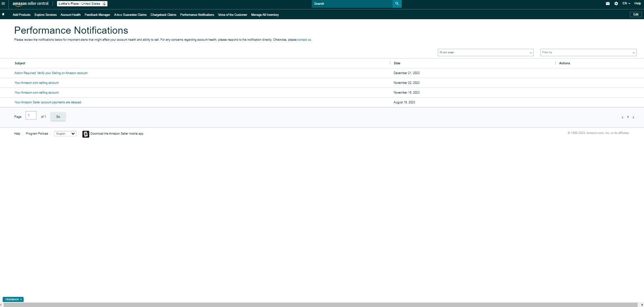
Task: Click the Go page button
Action: coord(58,117)
